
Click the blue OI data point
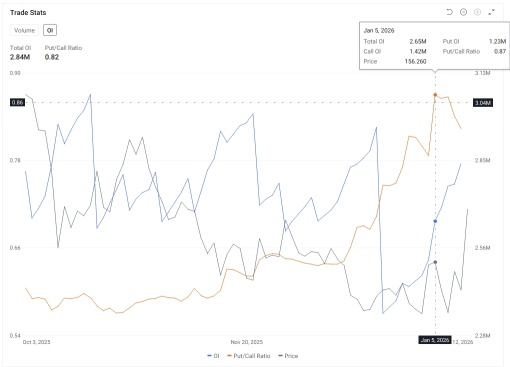435,221
